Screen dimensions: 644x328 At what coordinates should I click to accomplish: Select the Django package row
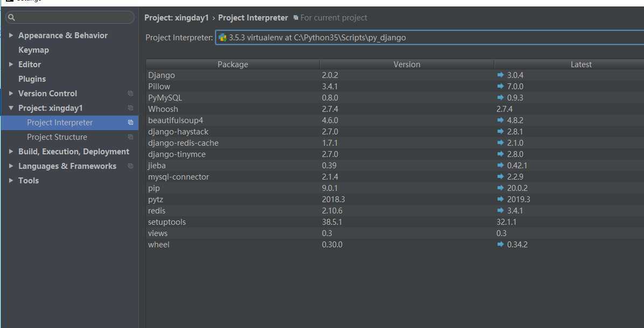(x=395, y=75)
